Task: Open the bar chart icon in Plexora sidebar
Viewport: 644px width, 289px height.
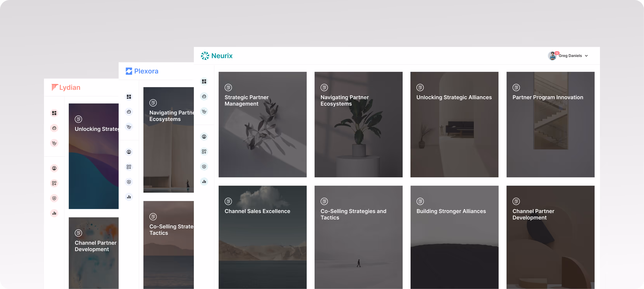Action: [129, 197]
